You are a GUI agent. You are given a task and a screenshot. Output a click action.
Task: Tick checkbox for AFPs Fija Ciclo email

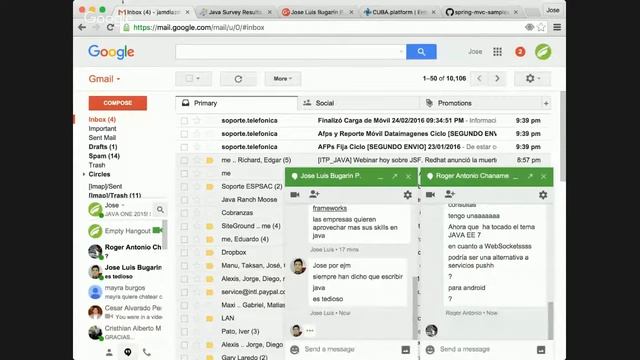point(184,147)
